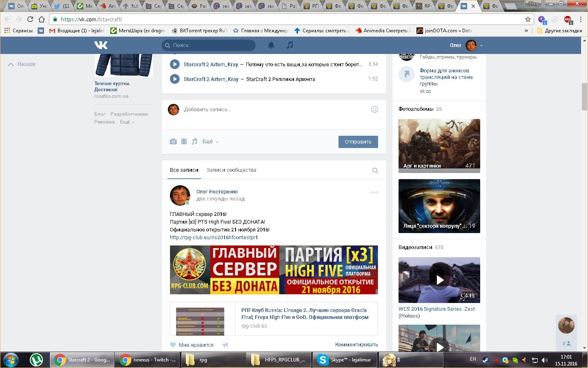Go back with the browser arrow
Image resolution: width=588 pixels, height=368 pixels.
point(7,19)
